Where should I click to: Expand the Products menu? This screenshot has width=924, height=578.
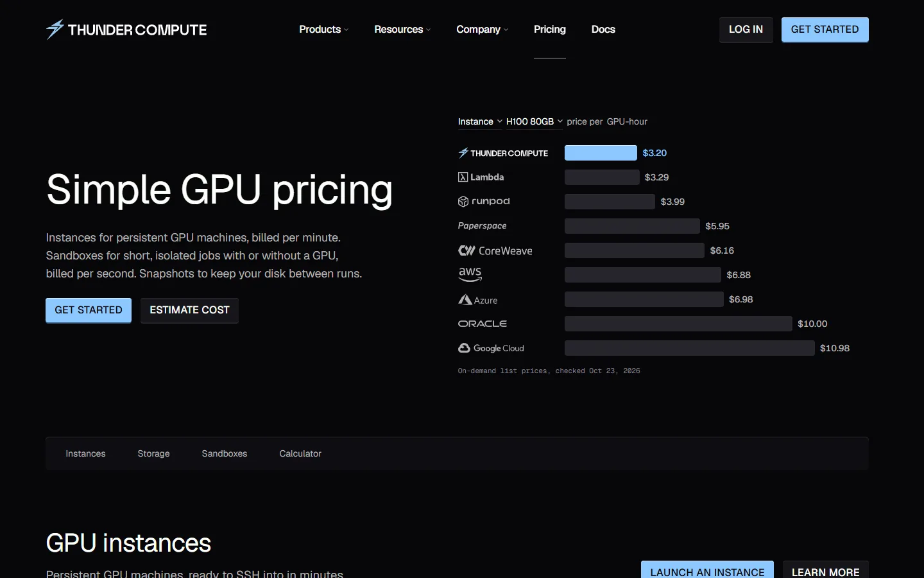pos(323,30)
